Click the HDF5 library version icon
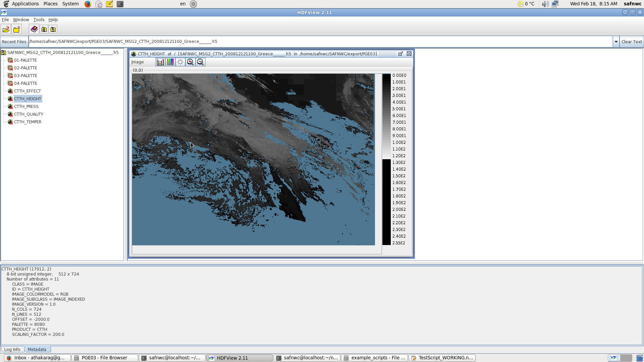This screenshot has width=644, height=362. pos(53,29)
